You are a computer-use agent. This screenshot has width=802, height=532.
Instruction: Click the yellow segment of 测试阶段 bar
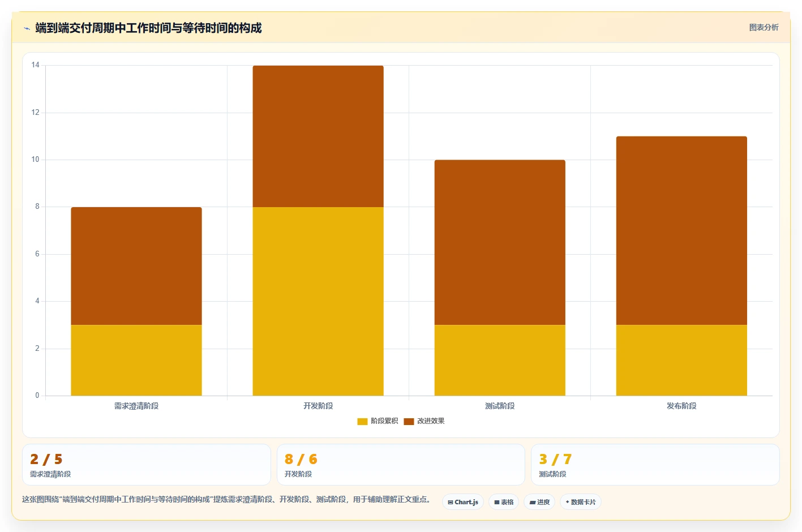coord(500,360)
